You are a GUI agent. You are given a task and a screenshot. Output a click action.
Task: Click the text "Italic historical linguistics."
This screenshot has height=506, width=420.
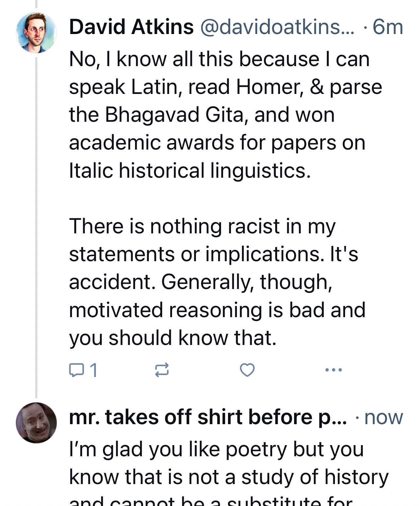190,171
